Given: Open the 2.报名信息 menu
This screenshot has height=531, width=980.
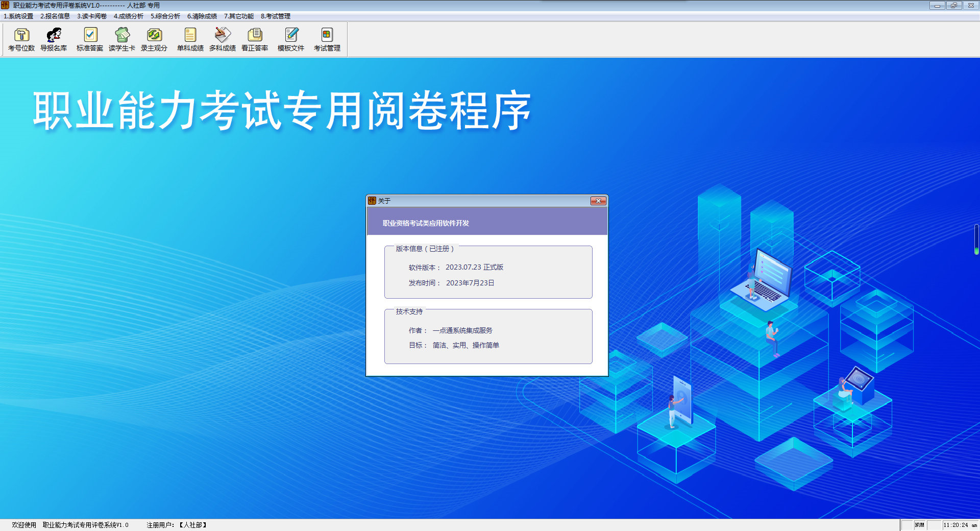Looking at the screenshot, I should point(55,16).
